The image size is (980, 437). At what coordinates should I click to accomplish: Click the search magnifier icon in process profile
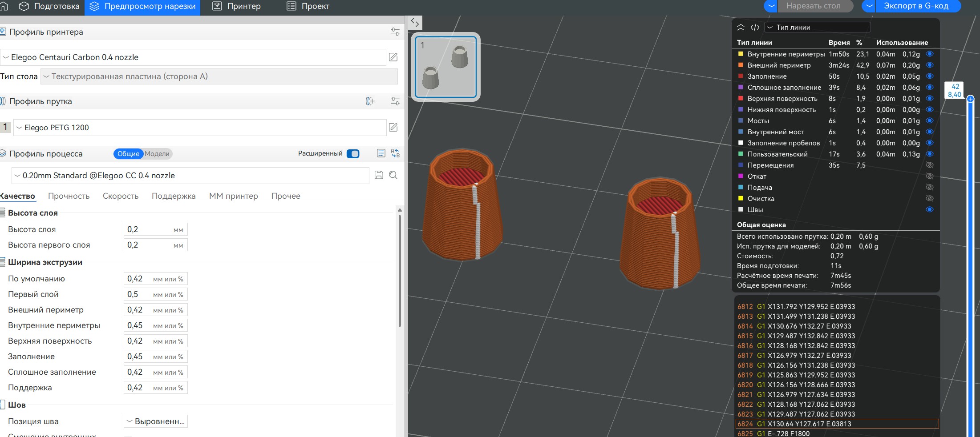click(x=393, y=175)
